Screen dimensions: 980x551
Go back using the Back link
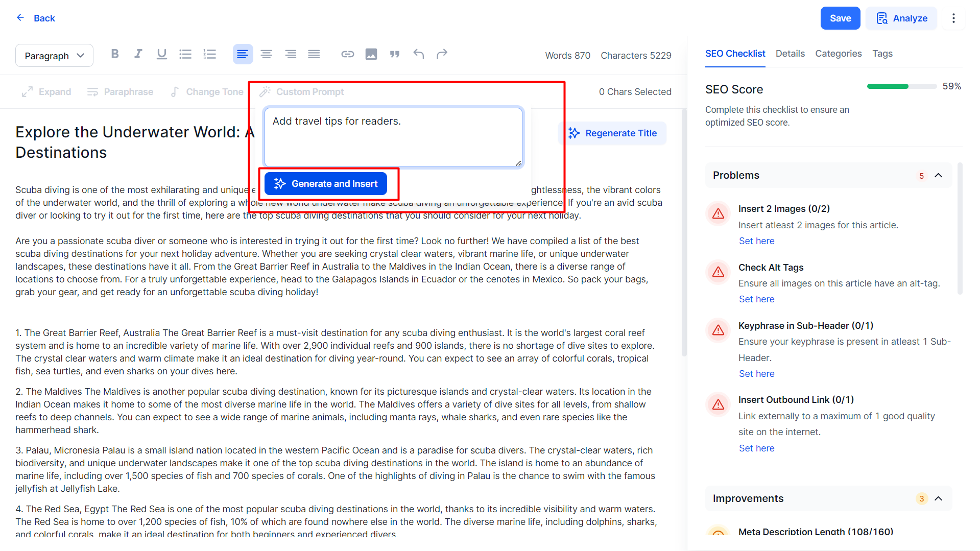(x=36, y=18)
